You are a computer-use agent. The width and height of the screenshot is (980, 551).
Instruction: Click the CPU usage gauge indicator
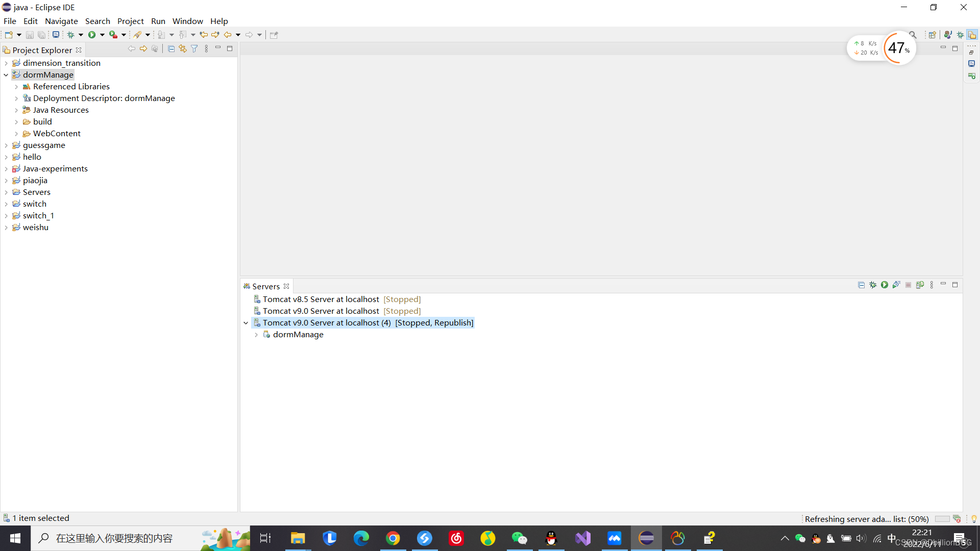click(x=898, y=48)
